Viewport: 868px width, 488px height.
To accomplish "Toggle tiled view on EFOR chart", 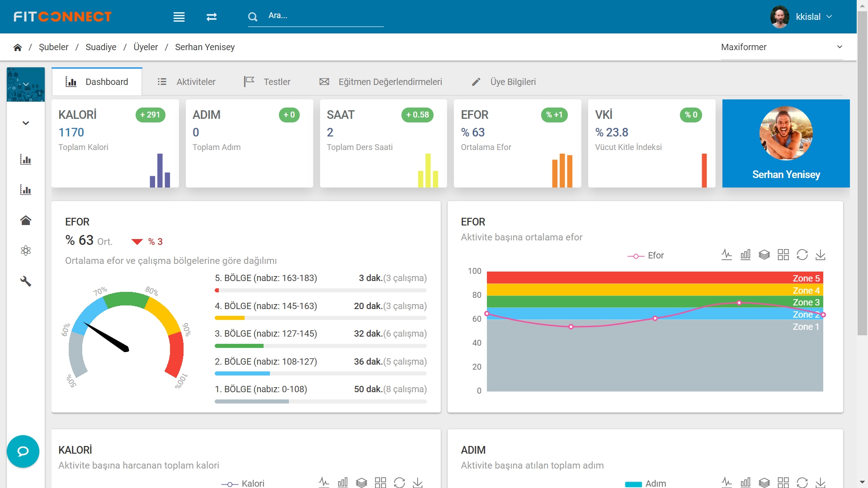I will point(783,255).
